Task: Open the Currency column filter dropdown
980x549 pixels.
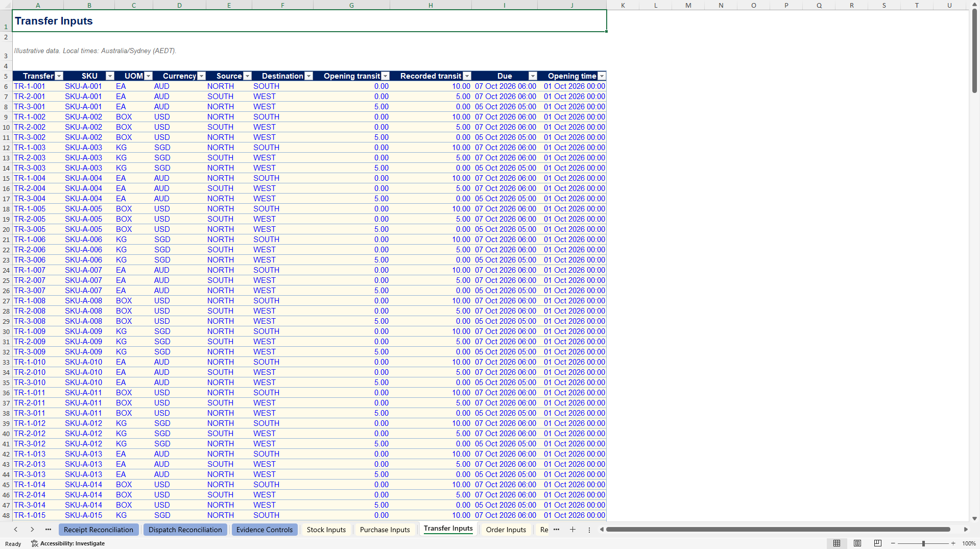Action: [x=202, y=76]
